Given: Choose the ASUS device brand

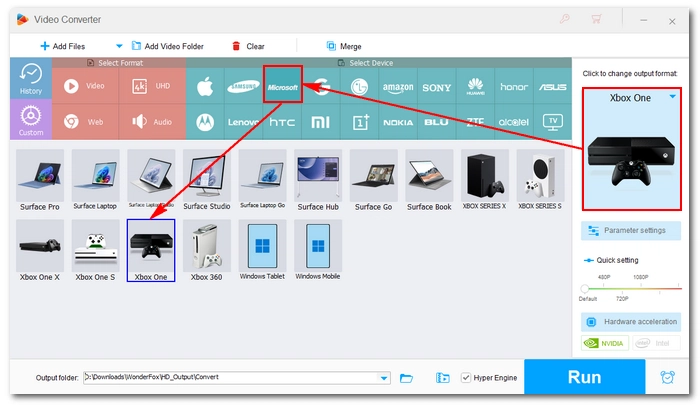Looking at the screenshot, I should [553, 86].
